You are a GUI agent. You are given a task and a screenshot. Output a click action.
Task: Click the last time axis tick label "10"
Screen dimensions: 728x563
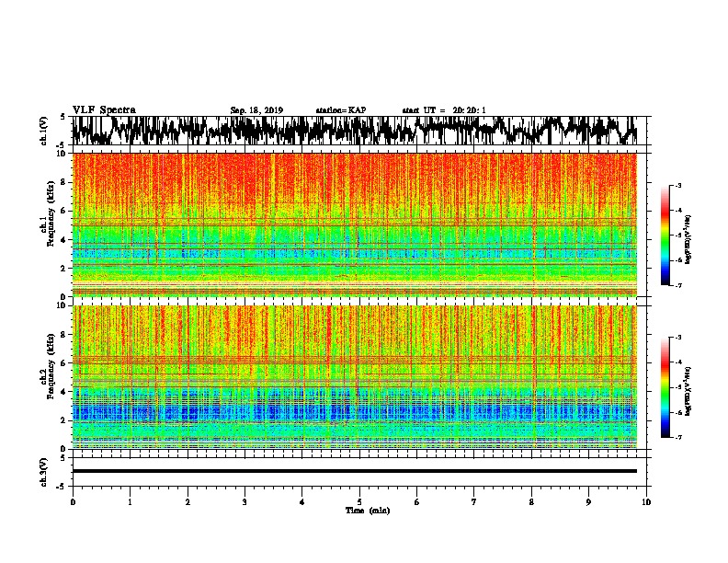pyautogui.click(x=646, y=502)
